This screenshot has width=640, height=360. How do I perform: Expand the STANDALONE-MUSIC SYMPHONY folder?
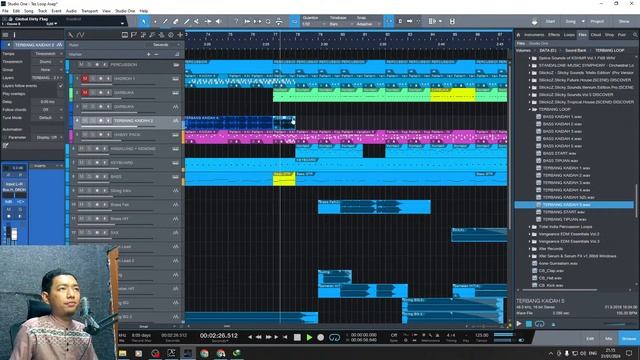[x=530, y=65]
